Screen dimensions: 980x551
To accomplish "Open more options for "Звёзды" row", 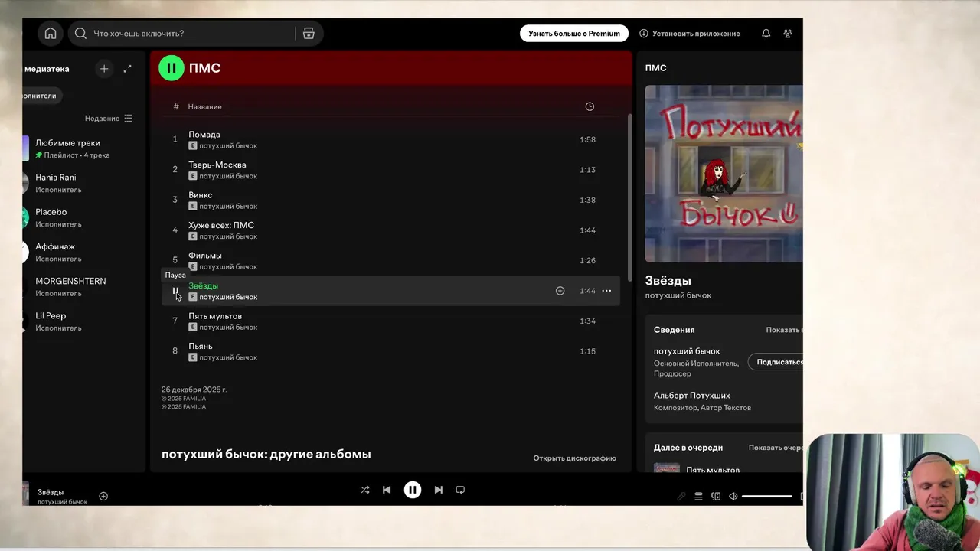I will (606, 291).
